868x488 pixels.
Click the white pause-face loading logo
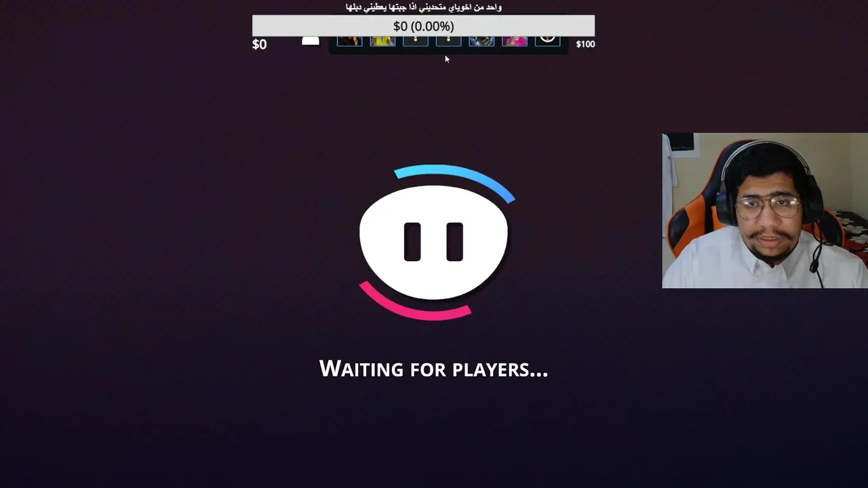433,242
